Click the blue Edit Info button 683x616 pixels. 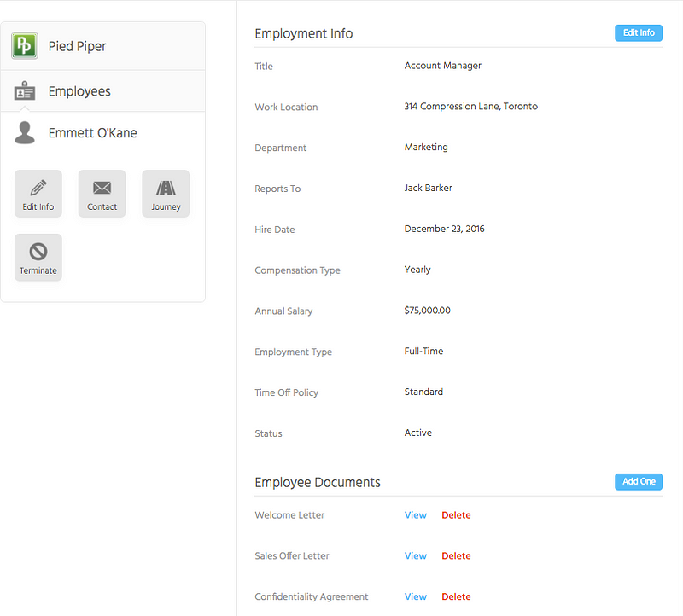click(639, 33)
